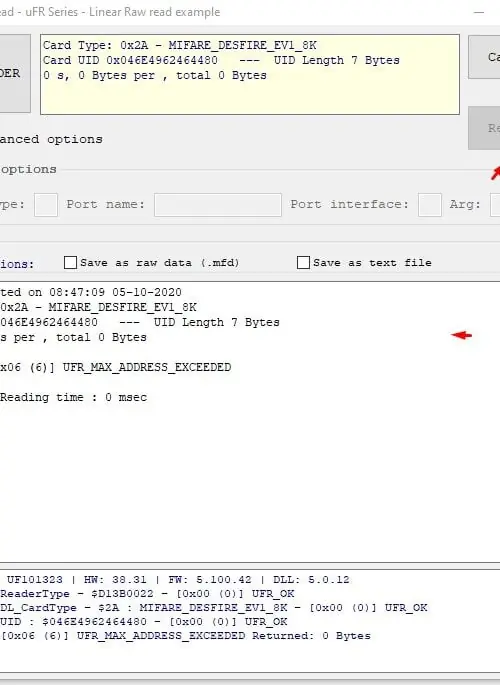Click the DLL: 5.0.12 status entry
Screen dimensions: 500x685
(311, 580)
